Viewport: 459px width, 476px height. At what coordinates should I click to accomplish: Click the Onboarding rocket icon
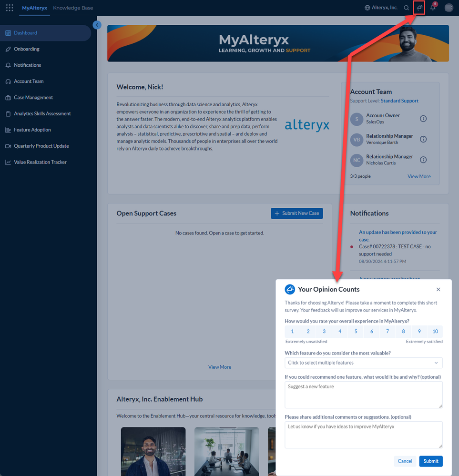[x=8, y=49]
